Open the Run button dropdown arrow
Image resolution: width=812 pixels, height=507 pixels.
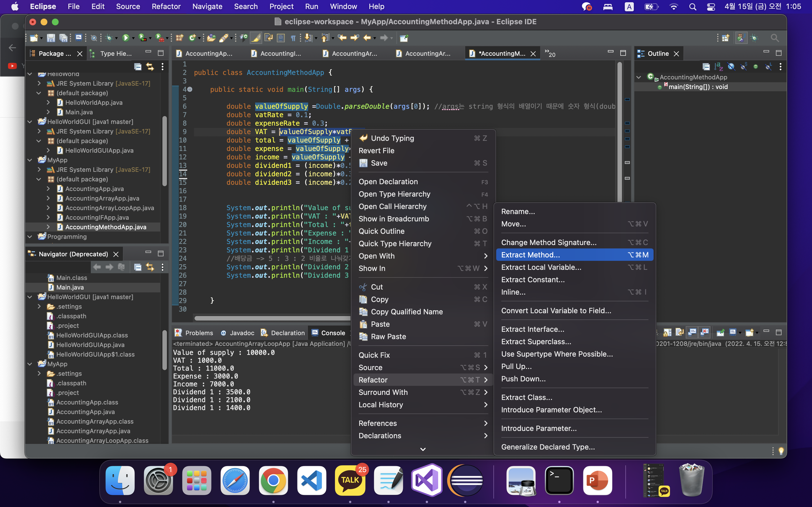pos(133,38)
